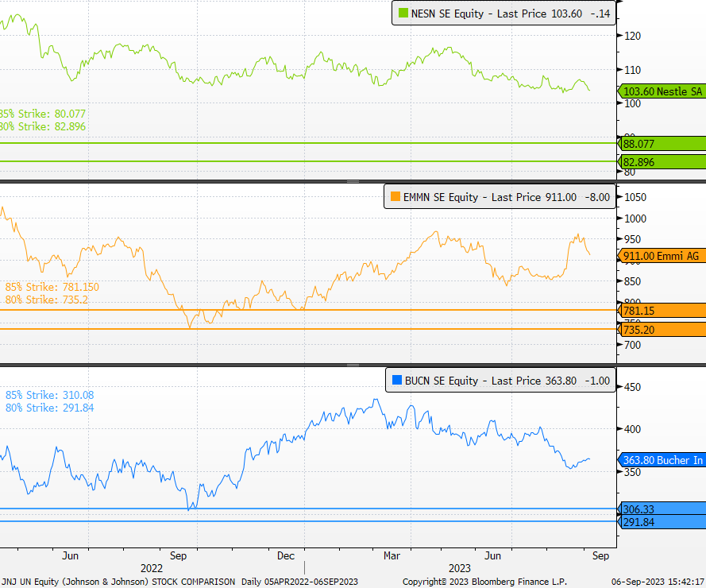Click the Bloomberg Finance L.P. copyright notice
The width and height of the screenshot is (706, 588).
(x=484, y=582)
